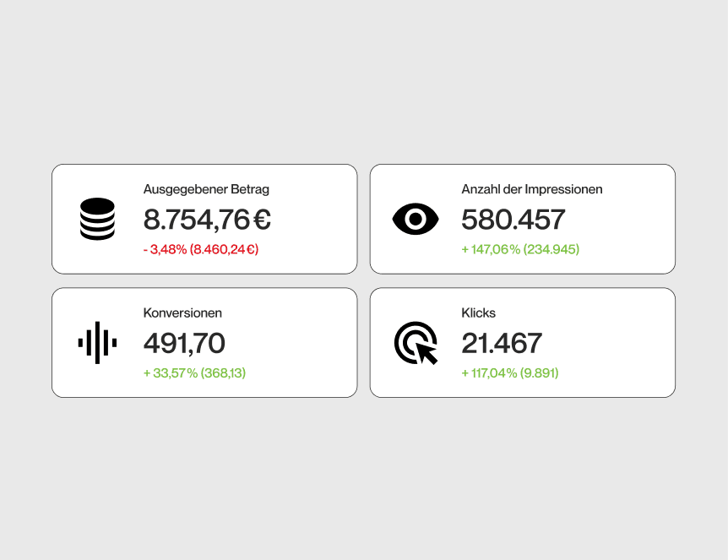Select the Ausgegebener Betrag label
This screenshot has width=728, height=560.
coord(206,189)
